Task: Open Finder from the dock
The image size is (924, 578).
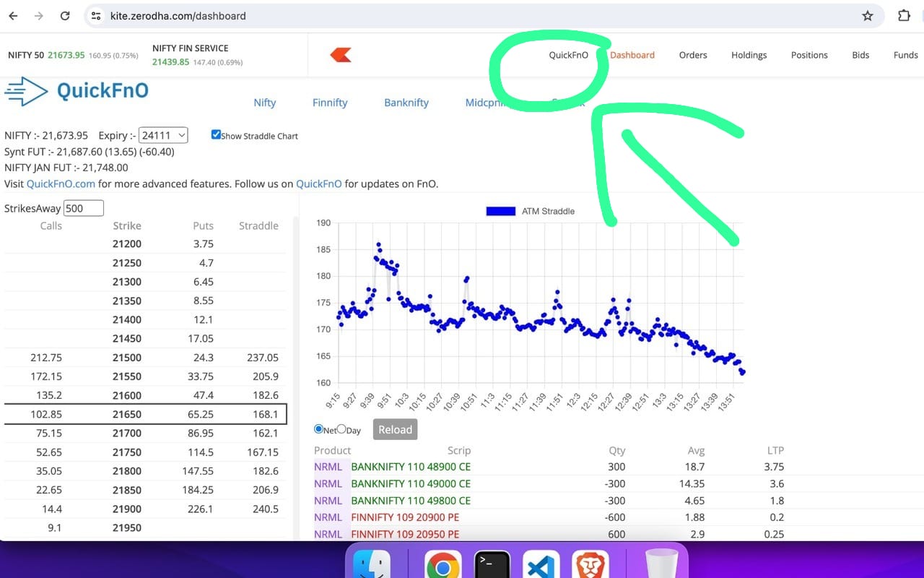Action: tap(372, 566)
